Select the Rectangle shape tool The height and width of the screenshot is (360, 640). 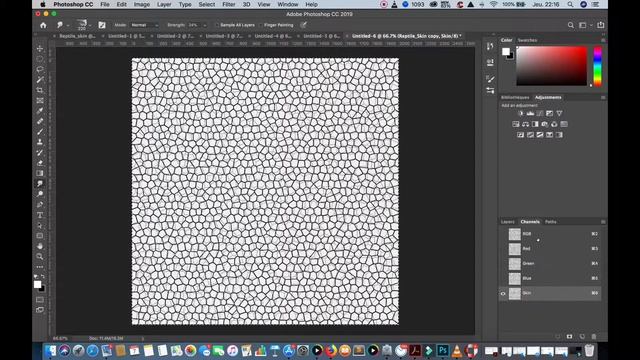pos(40,236)
